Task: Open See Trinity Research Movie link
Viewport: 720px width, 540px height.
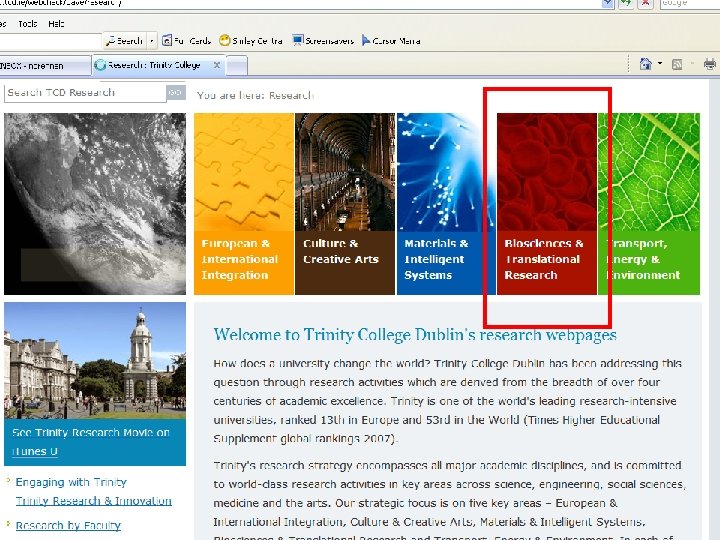Action: (x=91, y=442)
